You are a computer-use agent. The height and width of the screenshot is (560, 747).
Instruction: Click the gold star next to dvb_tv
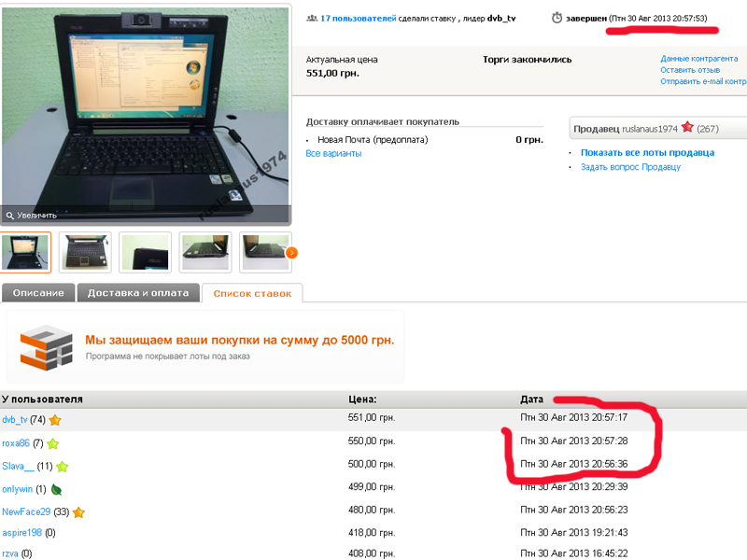55,420
